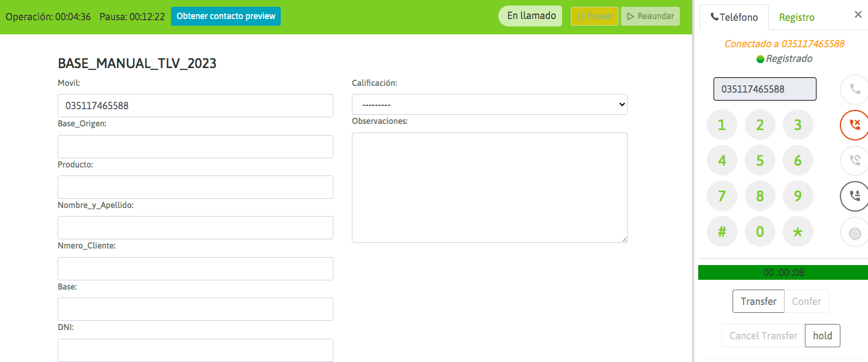Click Obtener contacto preview button

coord(226,16)
